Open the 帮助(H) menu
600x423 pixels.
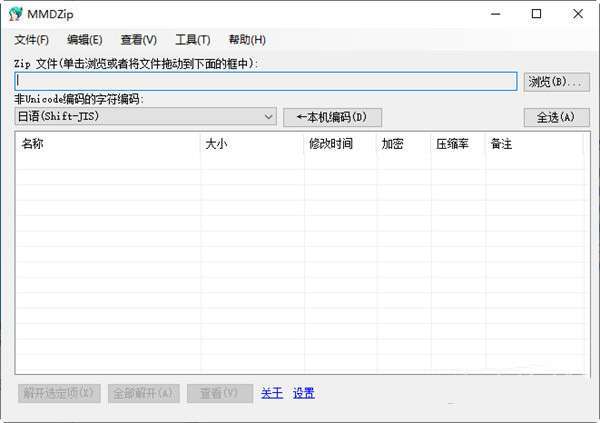[247, 40]
